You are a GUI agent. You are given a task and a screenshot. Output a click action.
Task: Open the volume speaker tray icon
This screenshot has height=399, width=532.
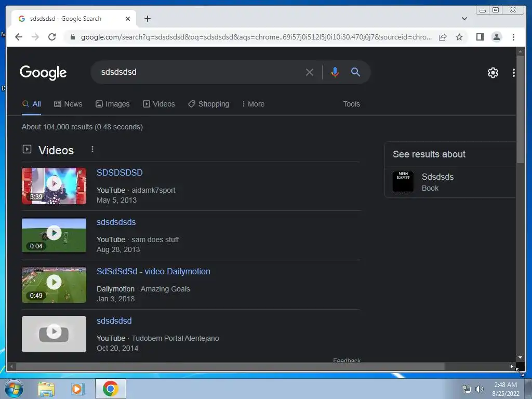(x=480, y=389)
